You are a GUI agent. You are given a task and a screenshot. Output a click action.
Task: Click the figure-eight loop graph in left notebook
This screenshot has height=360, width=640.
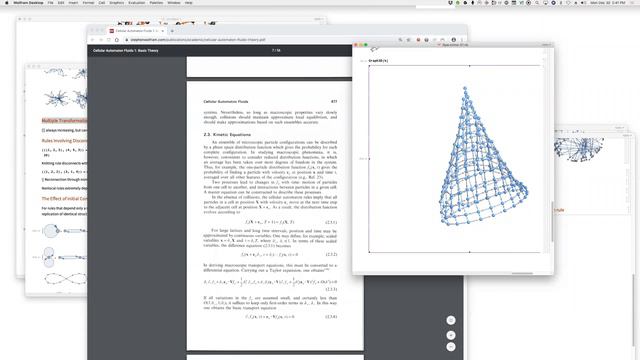coord(65,279)
